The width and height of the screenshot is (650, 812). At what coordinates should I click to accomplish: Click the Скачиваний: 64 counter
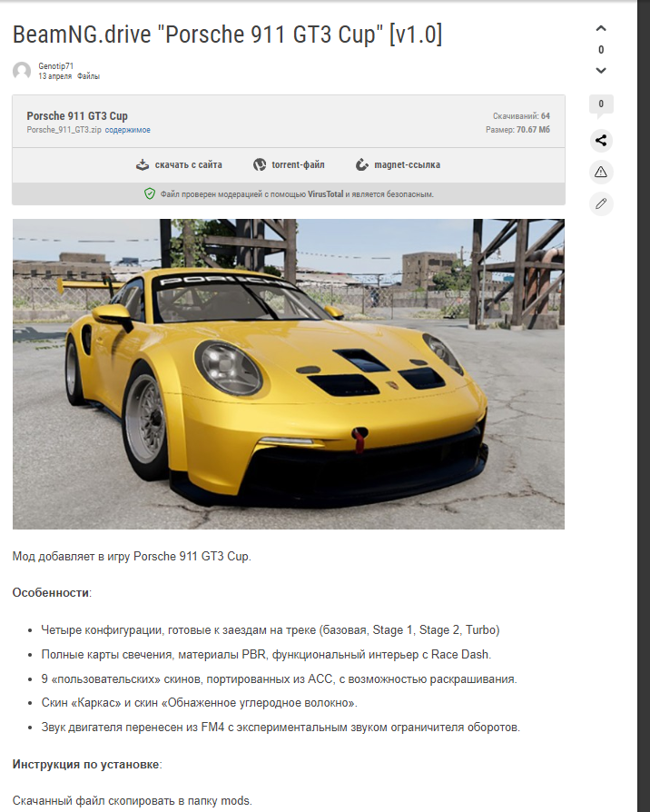(x=521, y=116)
